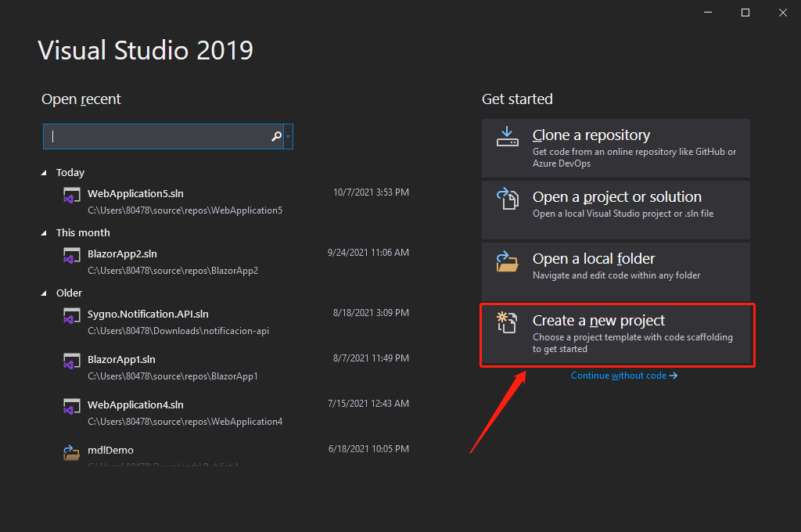The image size is (801, 532).
Task: Open WebApplication4.sln recent solution
Action: pyautogui.click(x=135, y=404)
